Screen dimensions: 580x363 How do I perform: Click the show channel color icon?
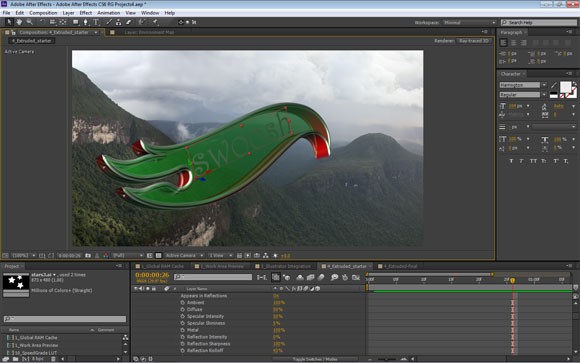[106, 255]
